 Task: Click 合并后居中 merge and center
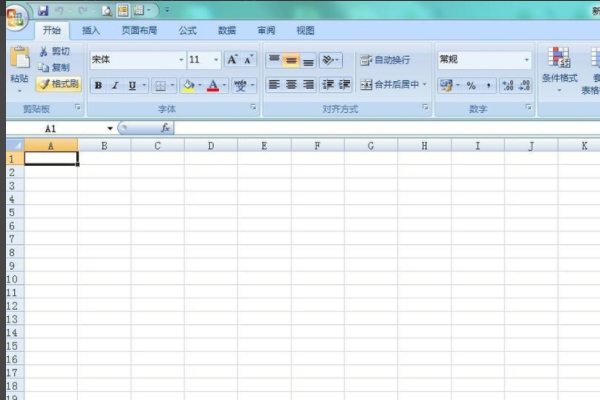point(390,84)
